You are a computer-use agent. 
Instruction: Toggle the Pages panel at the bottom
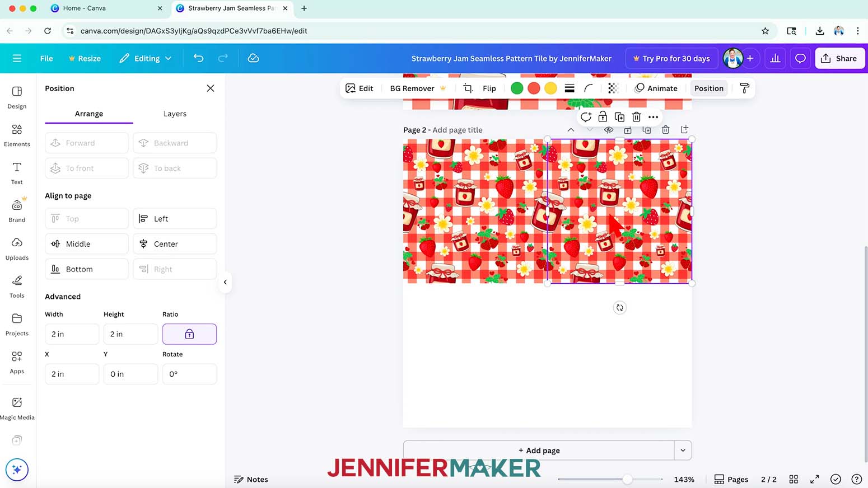click(x=731, y=480)
